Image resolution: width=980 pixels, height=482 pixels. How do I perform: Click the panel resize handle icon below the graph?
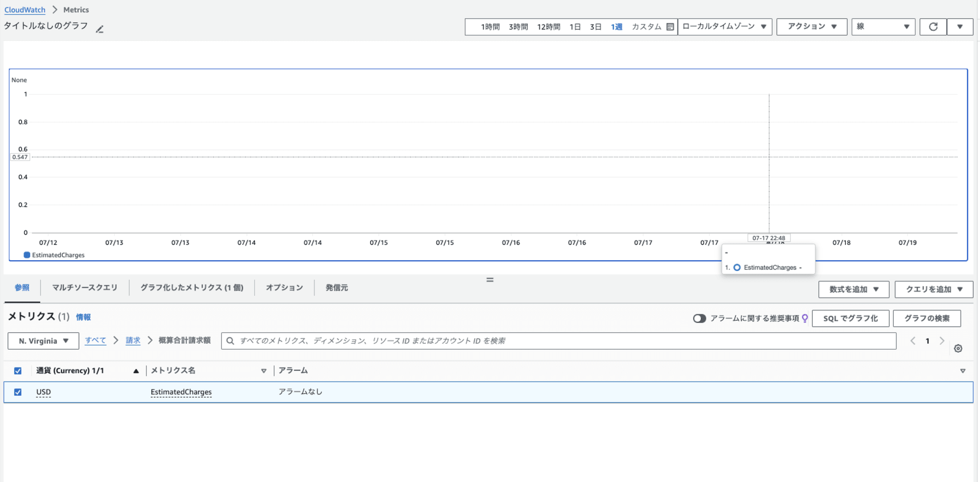tap(490, 280)
